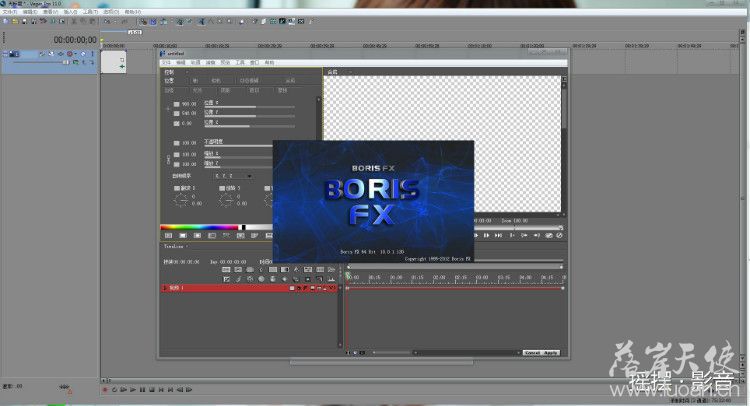Click the Save icon in Vegas toolbar
The image size is (750, 406).
[x=24, y=22]
